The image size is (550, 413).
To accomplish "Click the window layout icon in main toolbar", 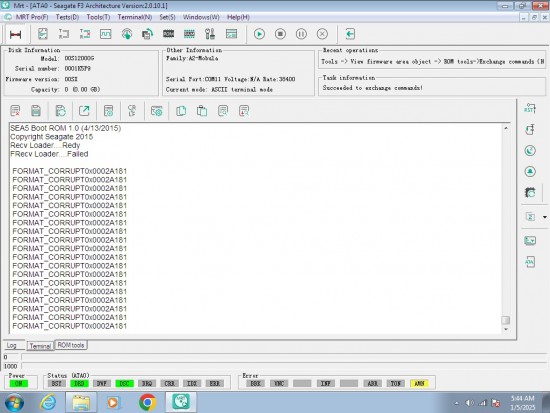I will 231,34.
